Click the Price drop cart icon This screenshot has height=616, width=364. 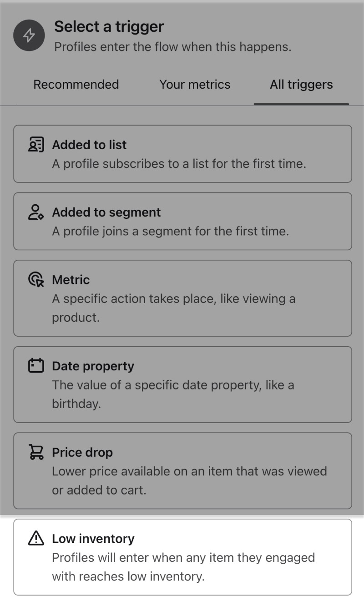36,452
